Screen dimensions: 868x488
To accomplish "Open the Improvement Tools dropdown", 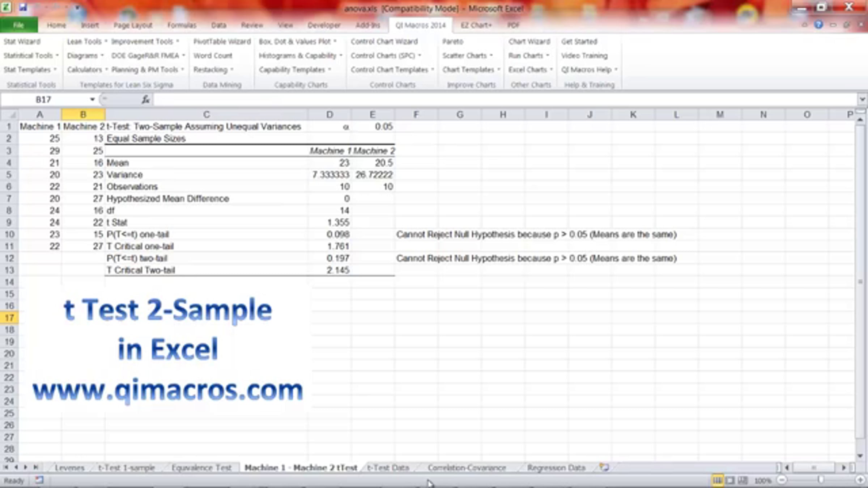I will coord(145,42).
